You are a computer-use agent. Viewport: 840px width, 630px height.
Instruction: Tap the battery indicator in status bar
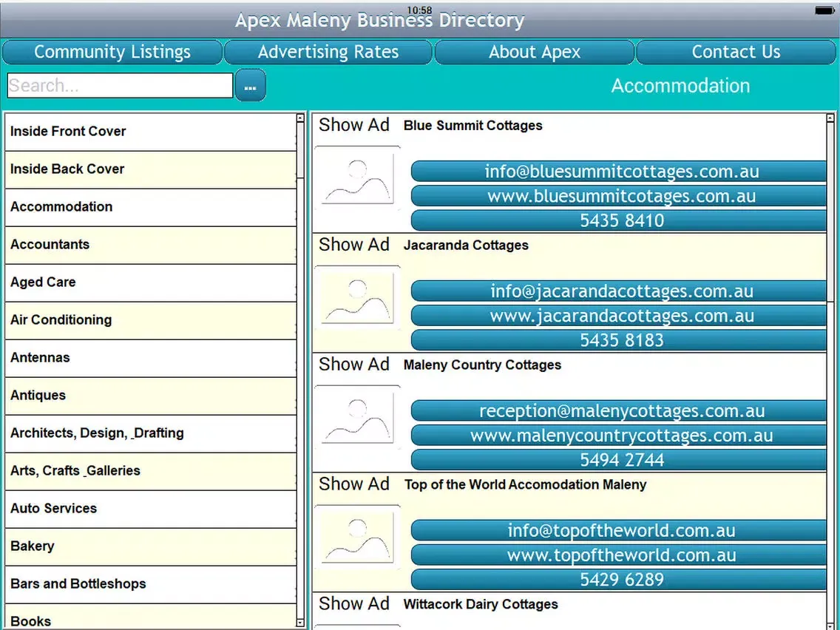pyautogui.click(x=824, y=10)
